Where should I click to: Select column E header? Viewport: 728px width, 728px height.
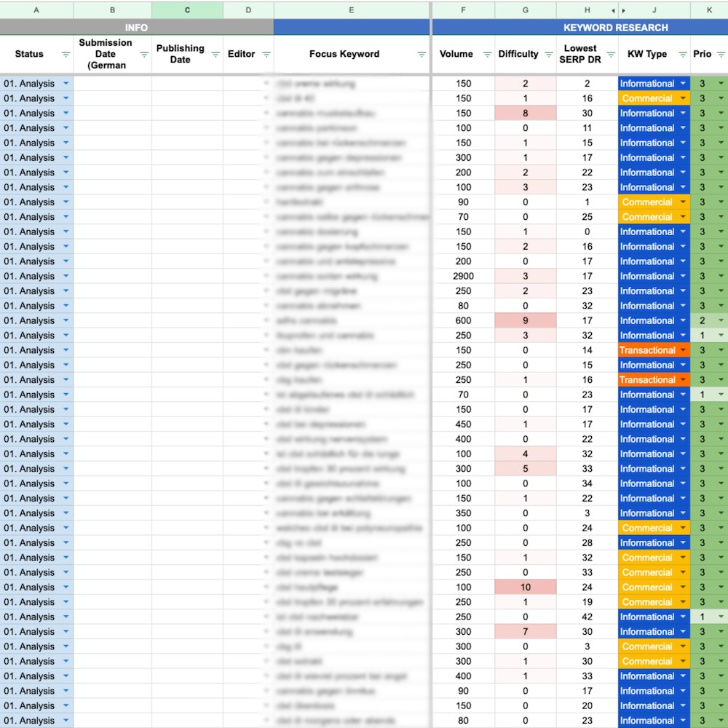[352, 9]
